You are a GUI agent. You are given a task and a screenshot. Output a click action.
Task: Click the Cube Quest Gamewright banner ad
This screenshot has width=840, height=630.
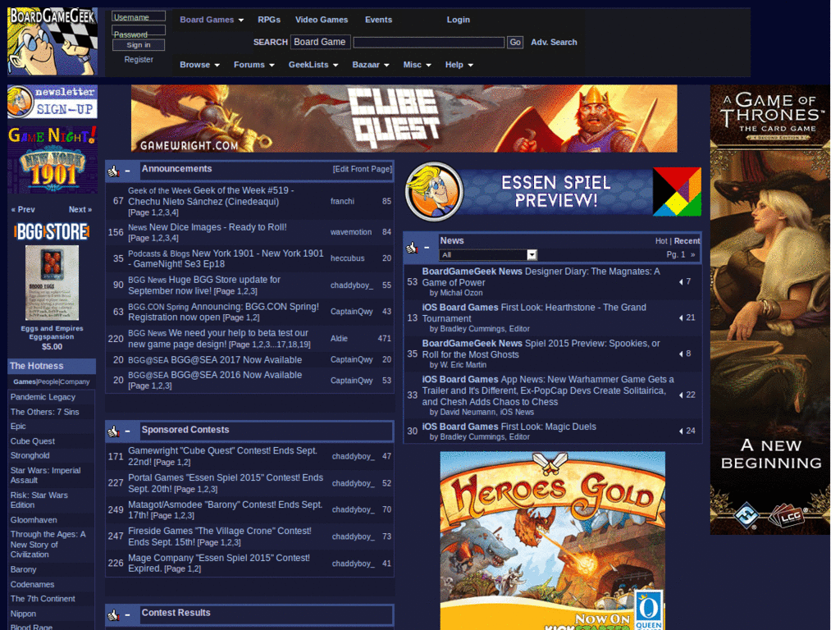[x=404, y=118]
